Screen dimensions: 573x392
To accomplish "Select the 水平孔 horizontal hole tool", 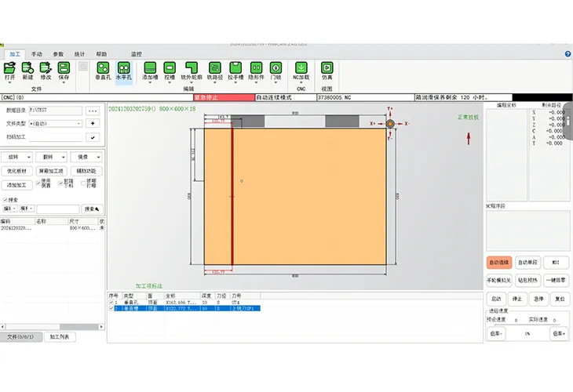I will coord(124,71).
